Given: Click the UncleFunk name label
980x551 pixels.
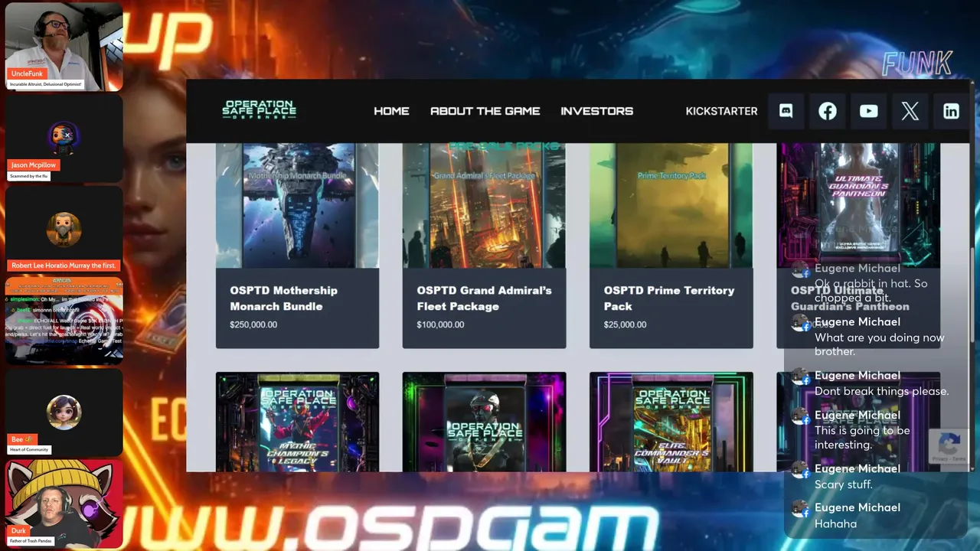Looking at the screenshot, I should click(27, 73).
